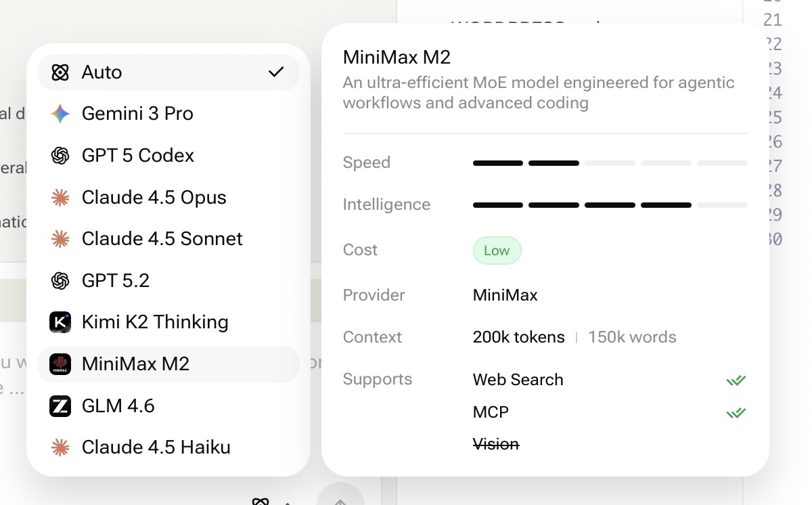812x505 pixels.
Task: Click the GLM 4.6 Z logo icon
Action: pyautogui.click(x=60, y=406)
